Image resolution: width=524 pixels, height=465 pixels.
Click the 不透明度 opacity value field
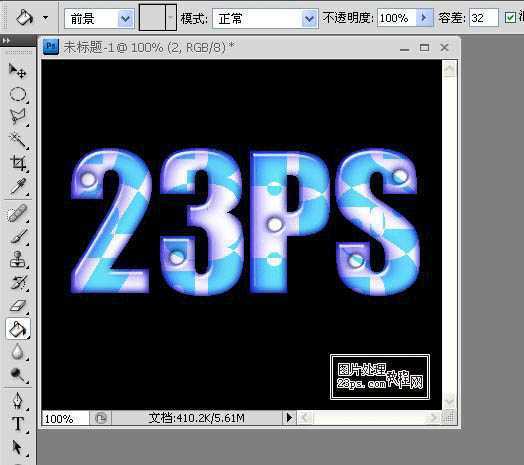tap(397, 18)
